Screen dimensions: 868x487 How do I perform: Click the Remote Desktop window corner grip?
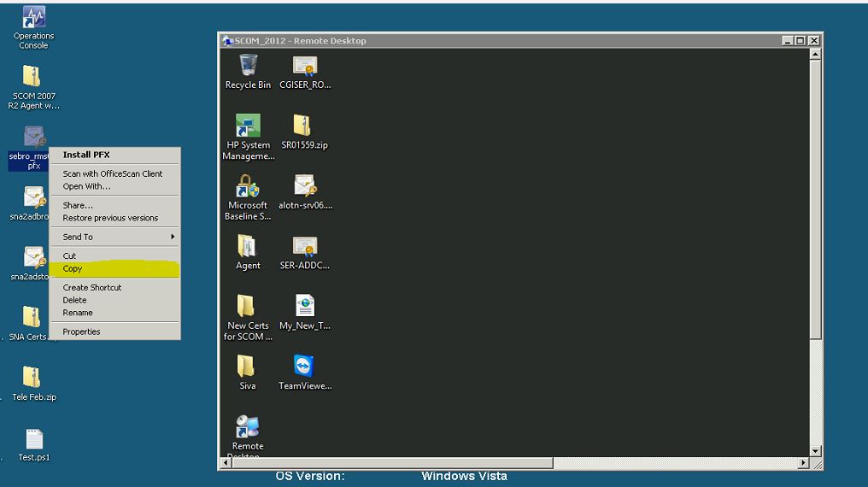pyautogui.click(x=815, y=463)
